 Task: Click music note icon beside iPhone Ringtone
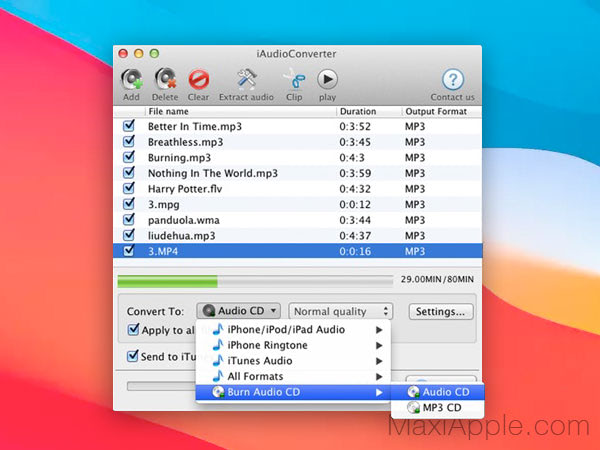(218, 345)
